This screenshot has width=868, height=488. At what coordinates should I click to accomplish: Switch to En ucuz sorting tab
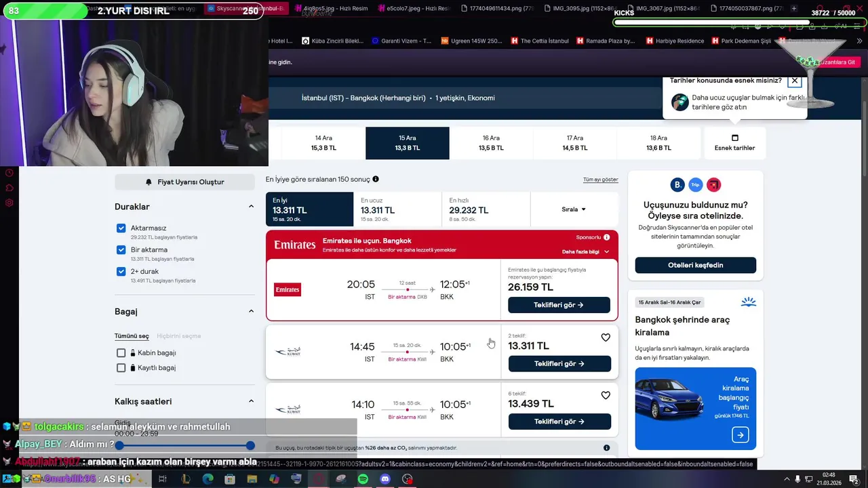click(397, 209)
